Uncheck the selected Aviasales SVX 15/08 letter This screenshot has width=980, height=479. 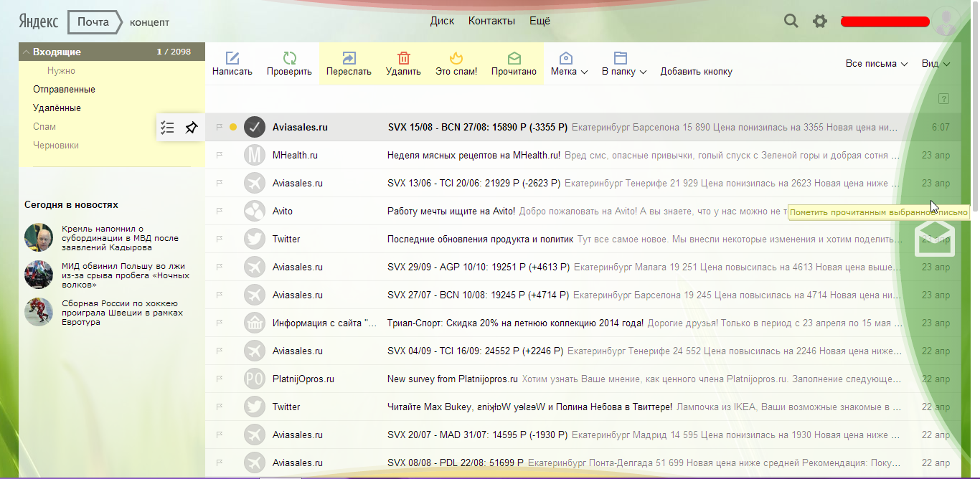click(x=255, y=127)
